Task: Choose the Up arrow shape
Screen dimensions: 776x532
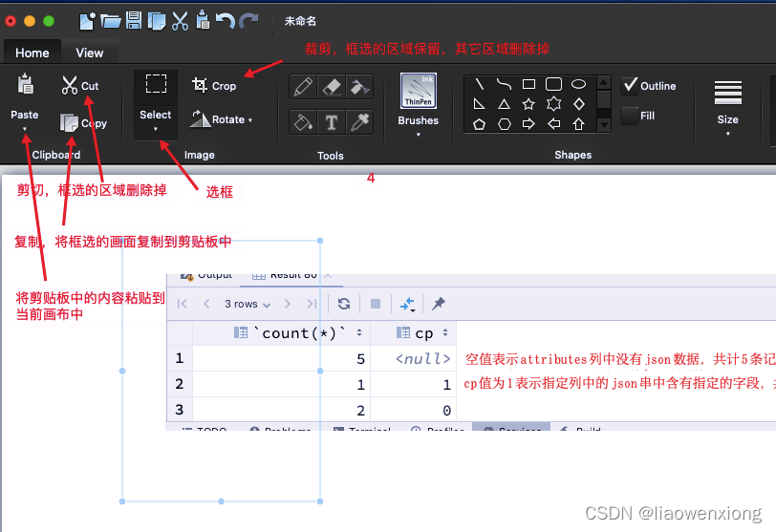Action: coord(578,123)
